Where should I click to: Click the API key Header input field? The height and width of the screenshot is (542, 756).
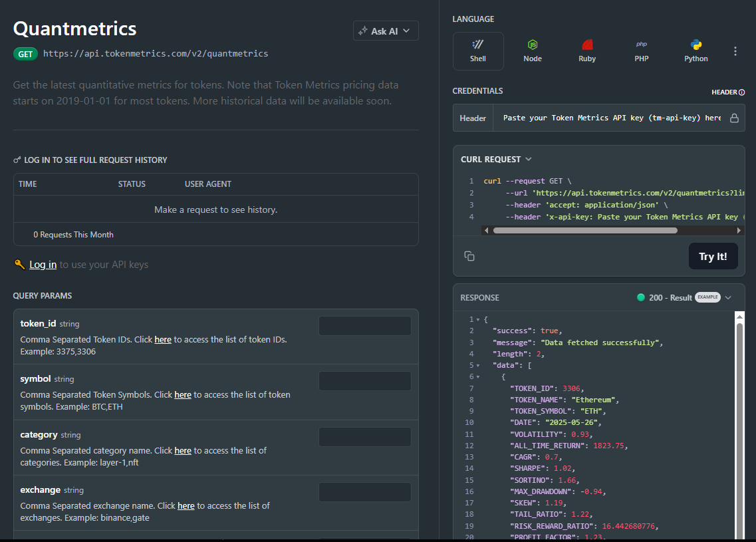(612, 118)
